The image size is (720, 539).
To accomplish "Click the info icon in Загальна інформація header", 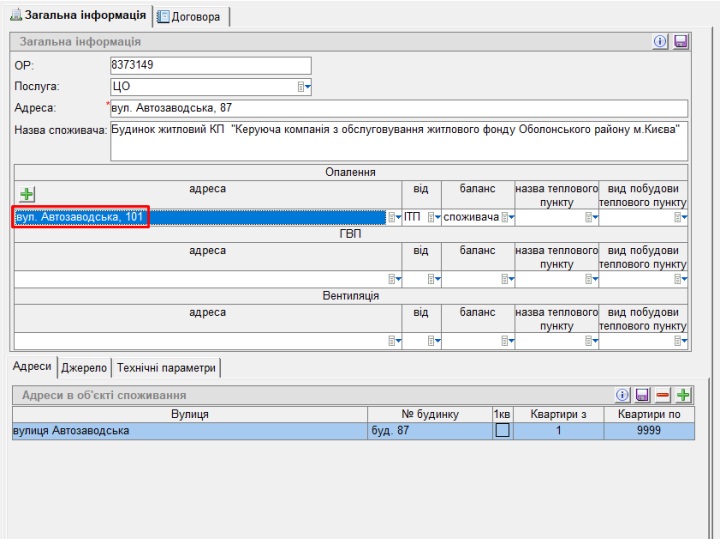I will click(x=660, y=41).
